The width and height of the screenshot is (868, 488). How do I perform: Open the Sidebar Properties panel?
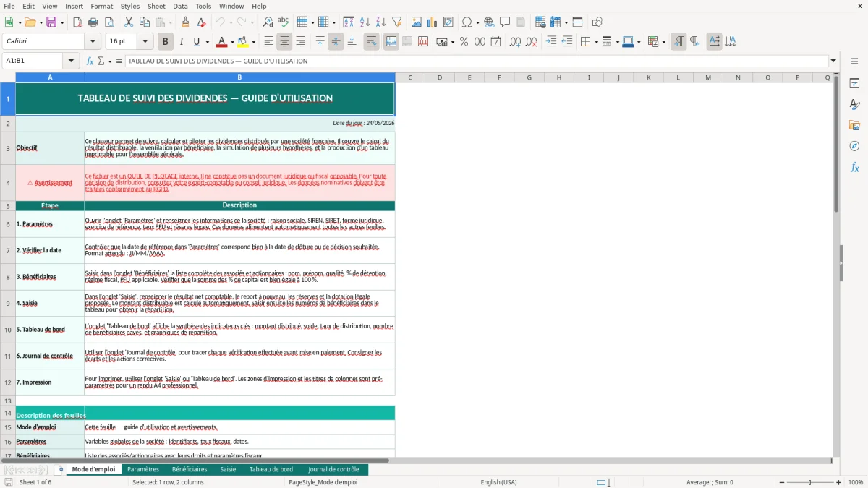(854, 83)
